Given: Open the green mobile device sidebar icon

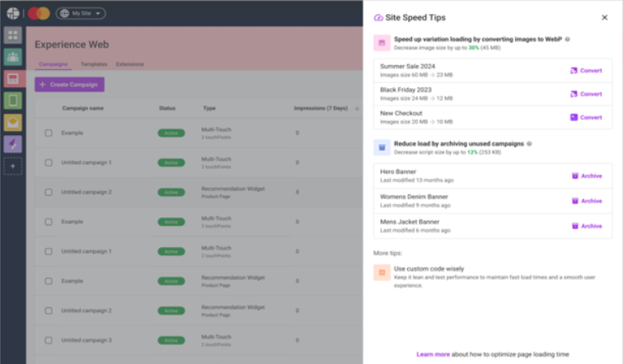Looking at the screenshot, I should coord(12,100).
